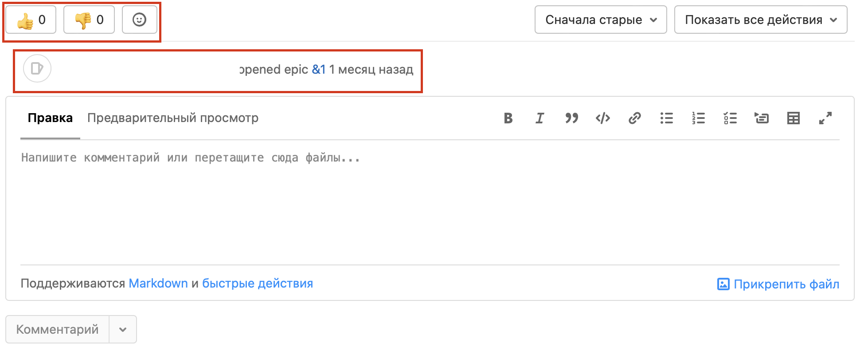
Task: Apply italic text formatting
Action: click(540, 118)
